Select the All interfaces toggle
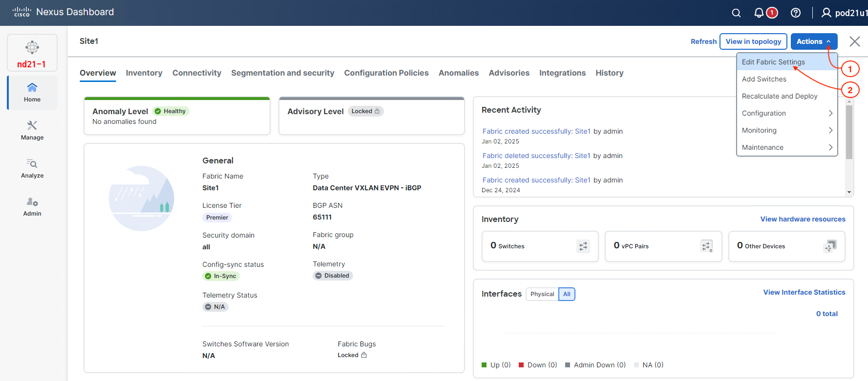Image resolution: width=868 pixels, height=381 pixels. (567, 294)
